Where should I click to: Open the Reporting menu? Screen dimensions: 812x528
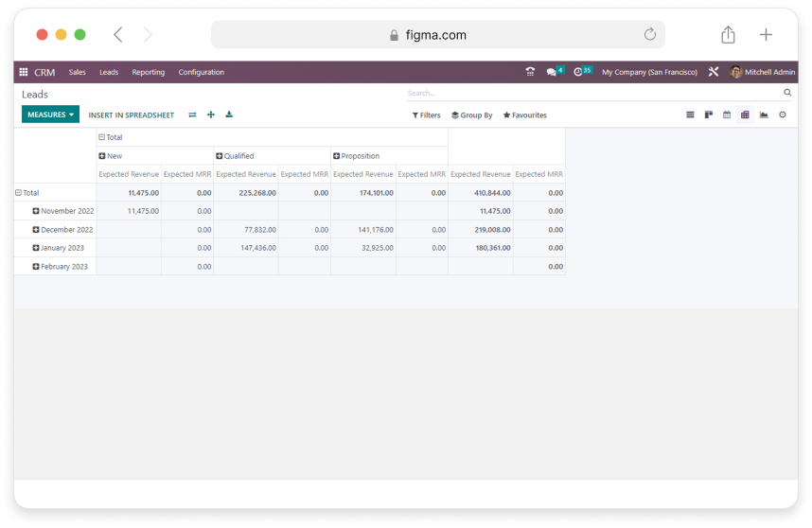pyautogui.click(x=148, y=72)
